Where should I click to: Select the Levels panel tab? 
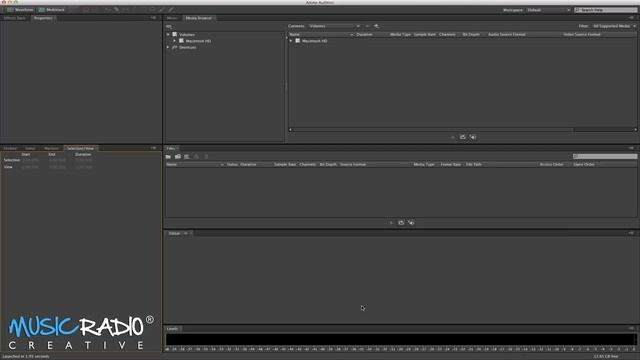172,329
